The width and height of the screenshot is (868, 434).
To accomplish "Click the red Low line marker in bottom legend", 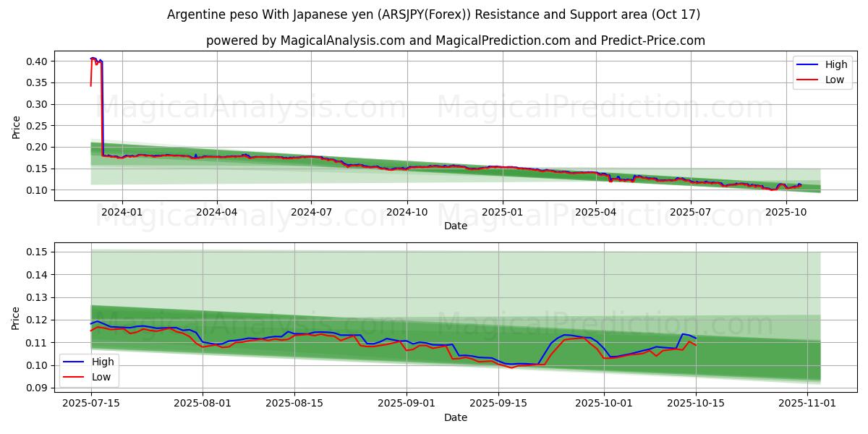I will tap(74, 377).
